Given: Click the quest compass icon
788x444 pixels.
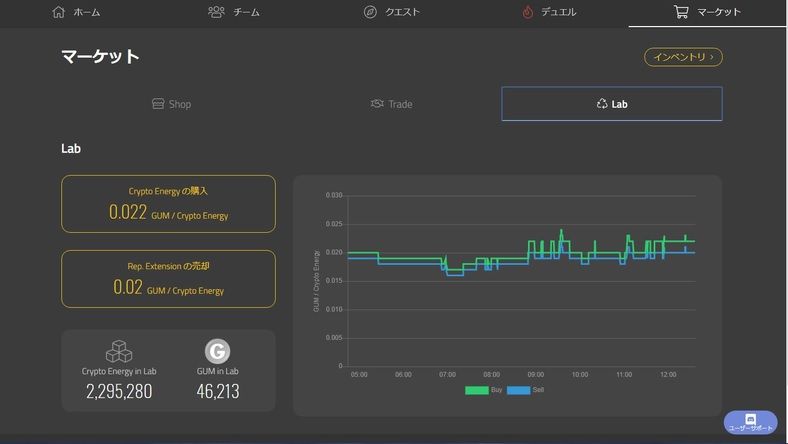Looking at the screenshot, I should coord(371,12).
